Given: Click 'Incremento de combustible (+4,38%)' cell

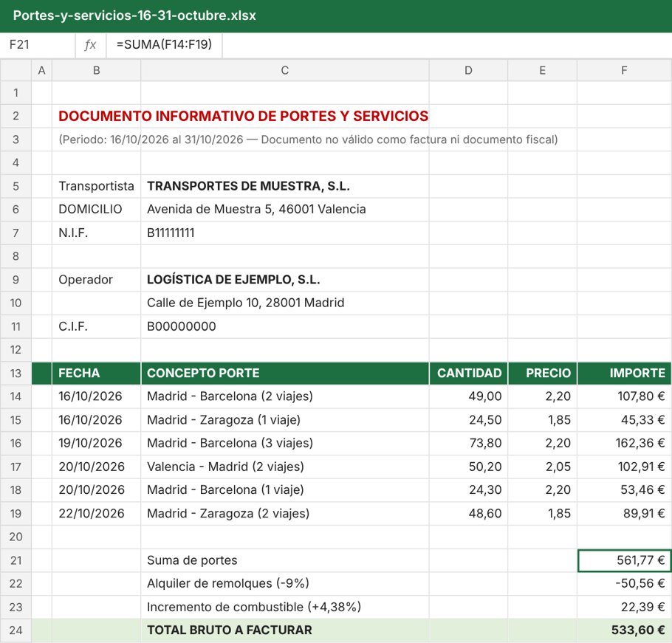Looking at the screenshot, I should coord(284,607).
